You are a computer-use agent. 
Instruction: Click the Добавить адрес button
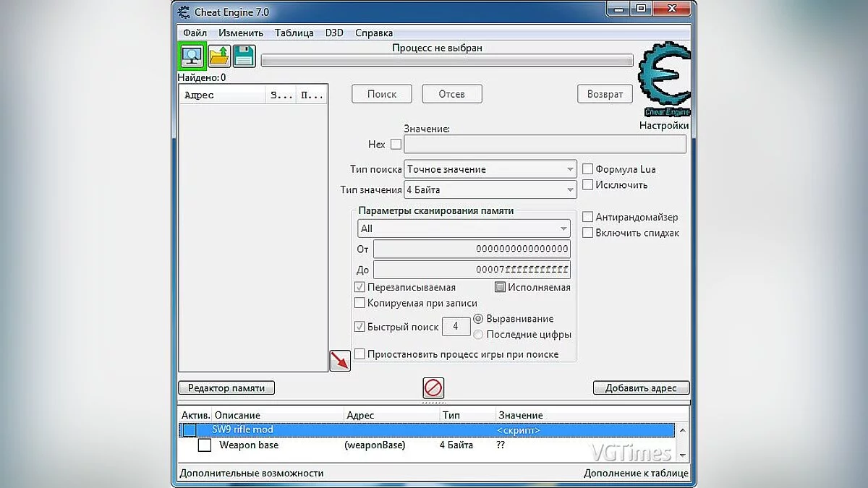[641, 388]
